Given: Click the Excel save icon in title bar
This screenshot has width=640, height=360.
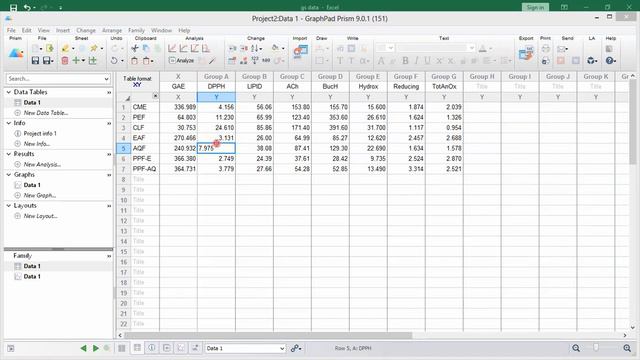Looking at the screenshot, I should [13, 7].
